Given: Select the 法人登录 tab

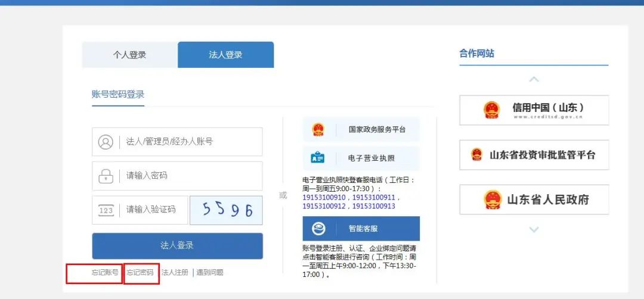Looking at the screenshot, I should pyautogui.click(x=225, y=55).
